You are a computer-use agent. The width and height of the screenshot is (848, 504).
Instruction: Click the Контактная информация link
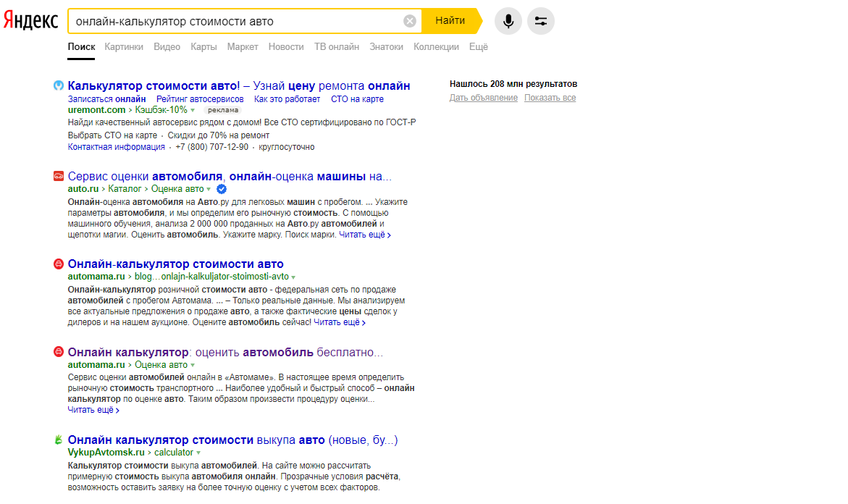pyautogui.click(x=117, y=147)
